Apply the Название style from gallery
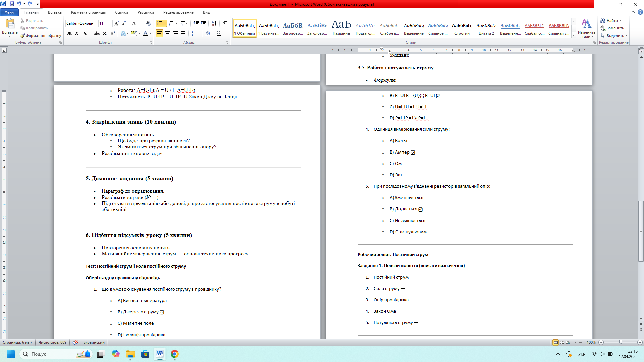This screenshot has height=362, width=644. point(341,28)
